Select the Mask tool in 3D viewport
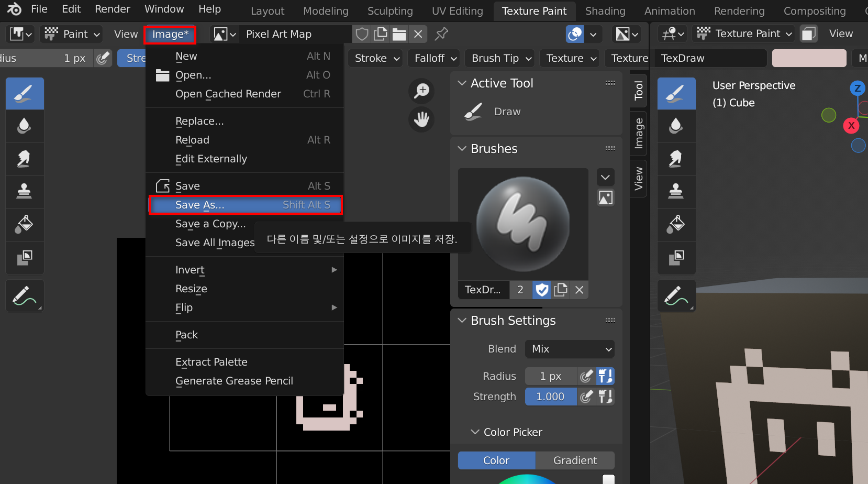Image resolution: width=868 pixels, height=484 pixels. [x=676, y=257]
